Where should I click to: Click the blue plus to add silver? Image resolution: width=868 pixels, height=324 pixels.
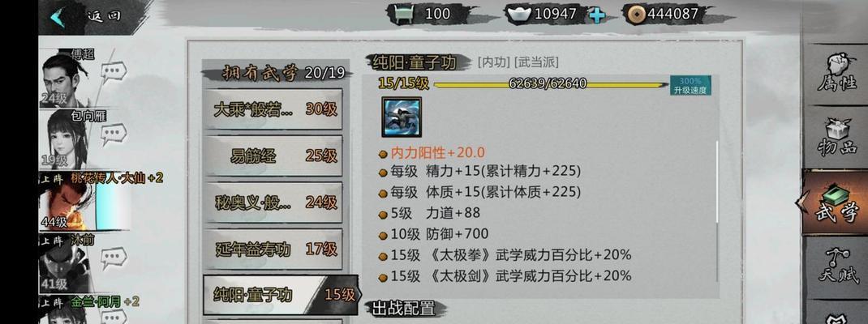click(597, 15)
